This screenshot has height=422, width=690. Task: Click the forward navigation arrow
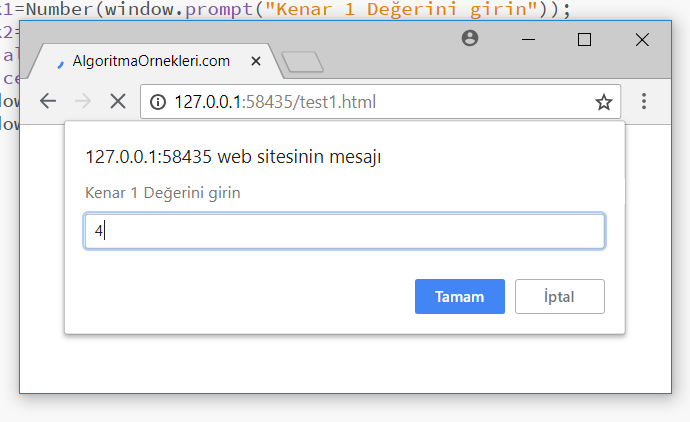click(83, 101)
